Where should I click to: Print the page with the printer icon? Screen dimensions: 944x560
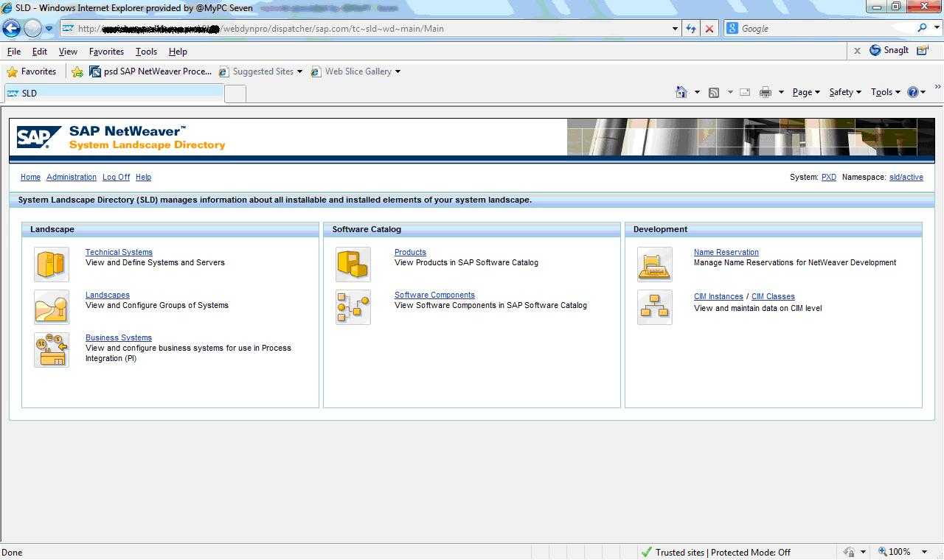tap(766, 92)
